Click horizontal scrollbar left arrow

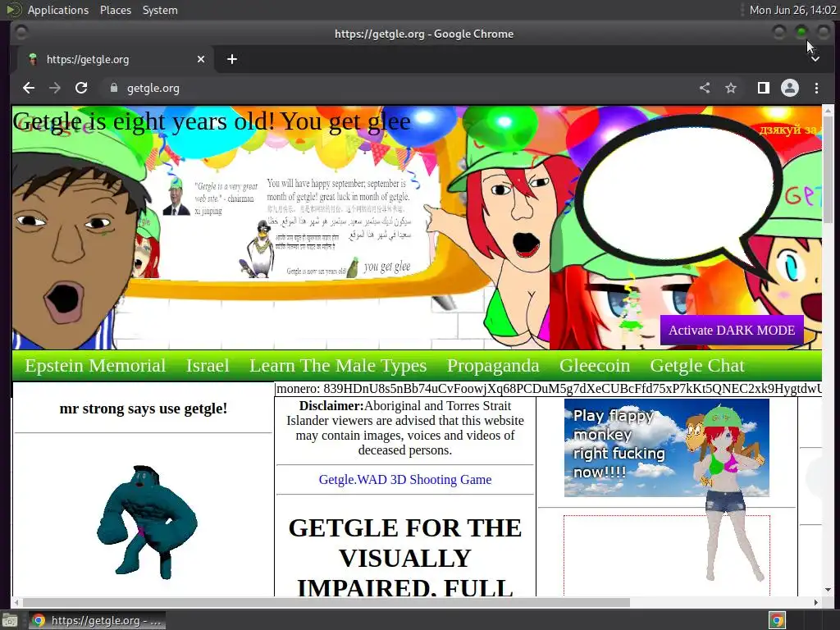pos(17,602)
